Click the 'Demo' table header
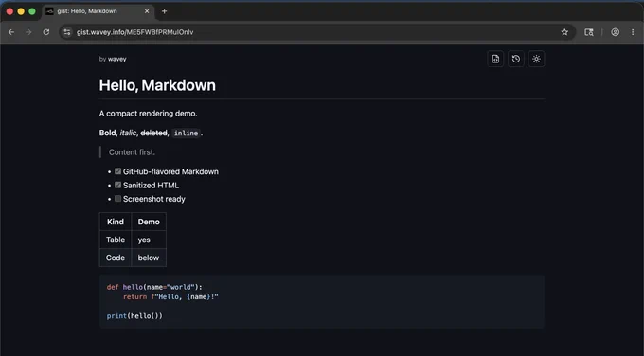The image size is (644, 356). click(149, 222)
